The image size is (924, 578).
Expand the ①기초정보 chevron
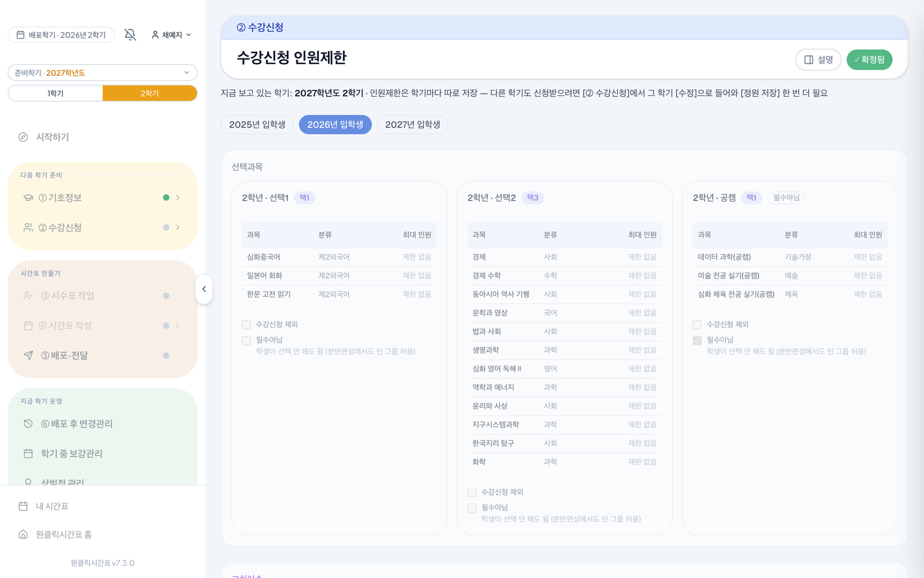(178, 198)
